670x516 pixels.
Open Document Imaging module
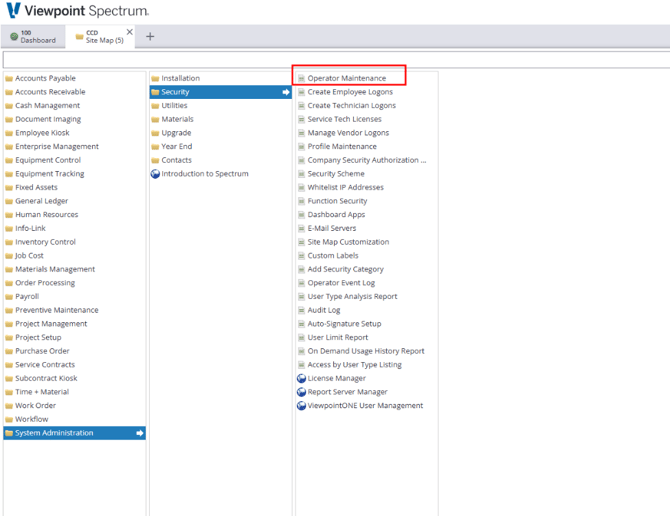tap(48, 119)
